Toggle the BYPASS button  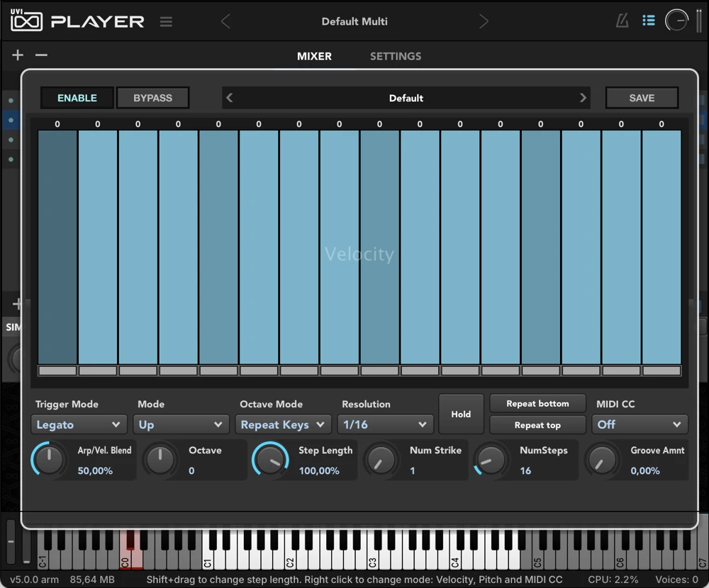(x=153, y=98)
